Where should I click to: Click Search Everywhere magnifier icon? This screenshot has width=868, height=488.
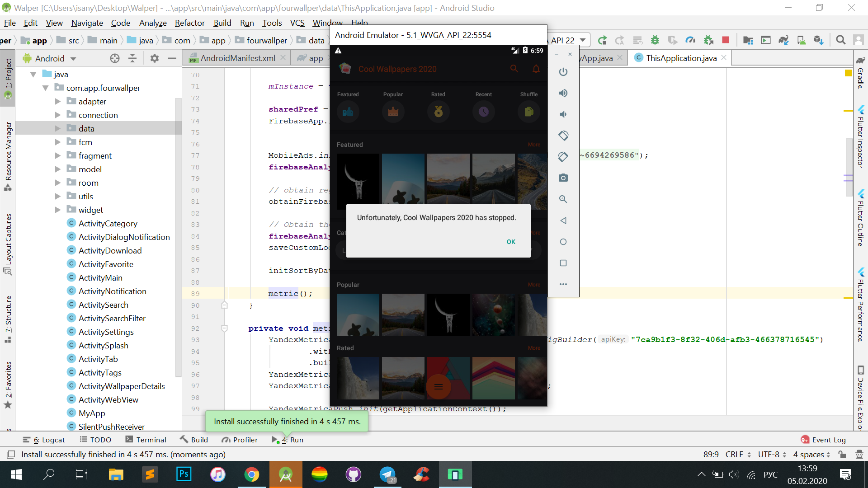tap(840, 40)
